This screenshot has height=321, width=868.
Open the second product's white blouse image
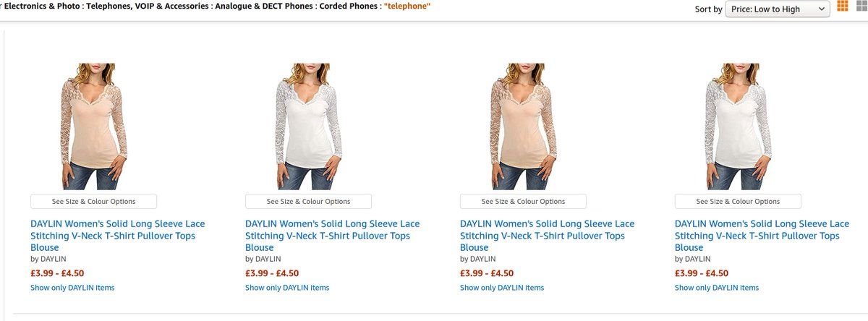point(308,126)
